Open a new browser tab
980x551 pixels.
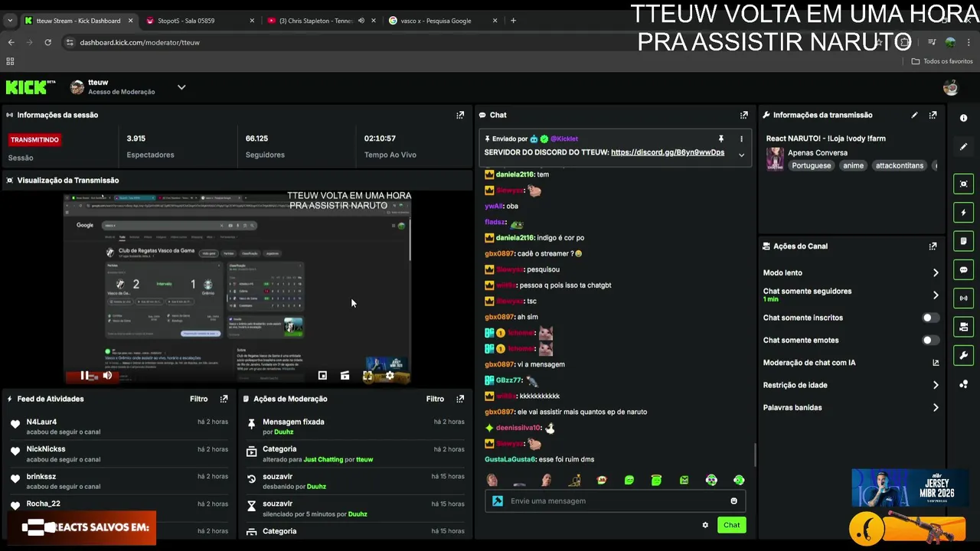513,21
